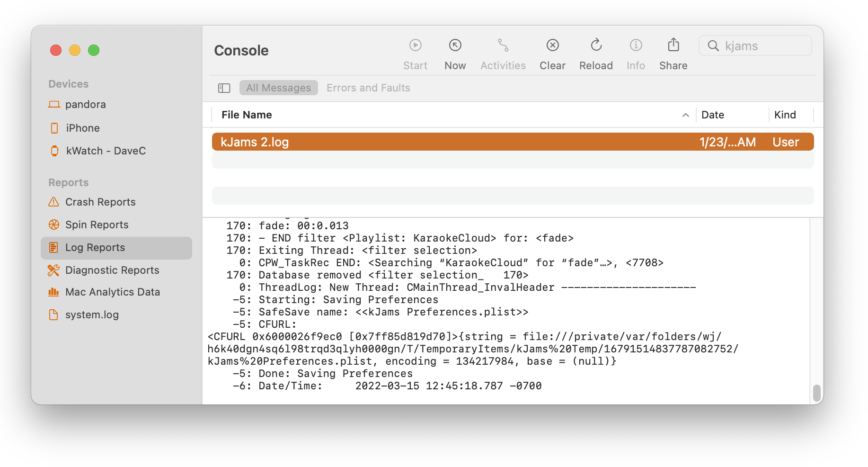
Task: Click the Now toolbar icon
Action: click(455, 45)
